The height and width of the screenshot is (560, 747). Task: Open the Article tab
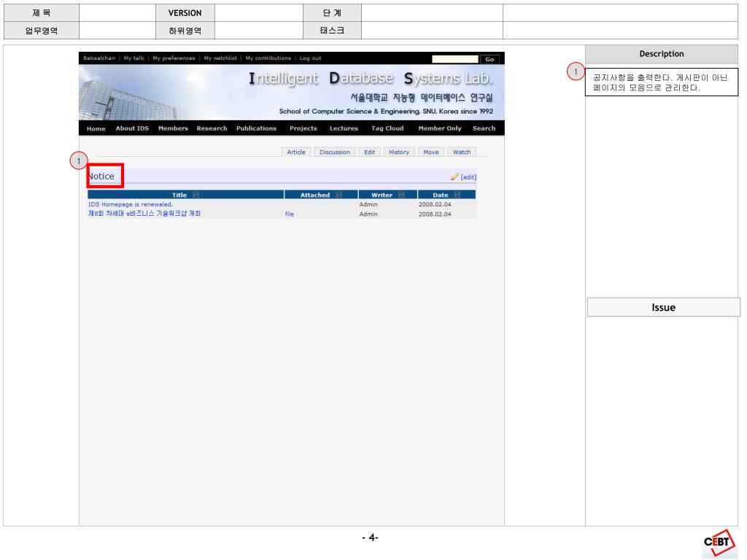(296, 152)
